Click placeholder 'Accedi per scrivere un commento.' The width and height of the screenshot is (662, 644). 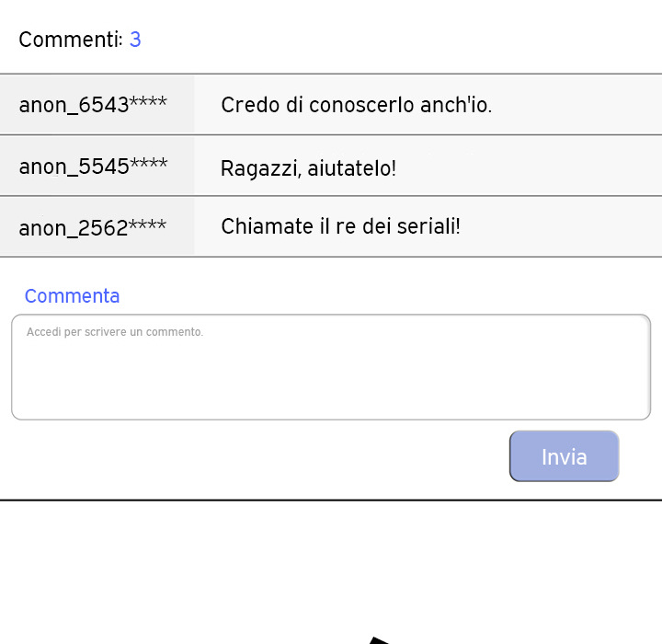pyautogui.click(x=115, y=332)
